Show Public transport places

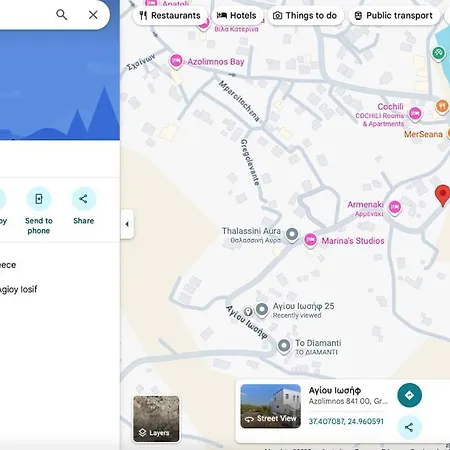(x=394, y=16)
